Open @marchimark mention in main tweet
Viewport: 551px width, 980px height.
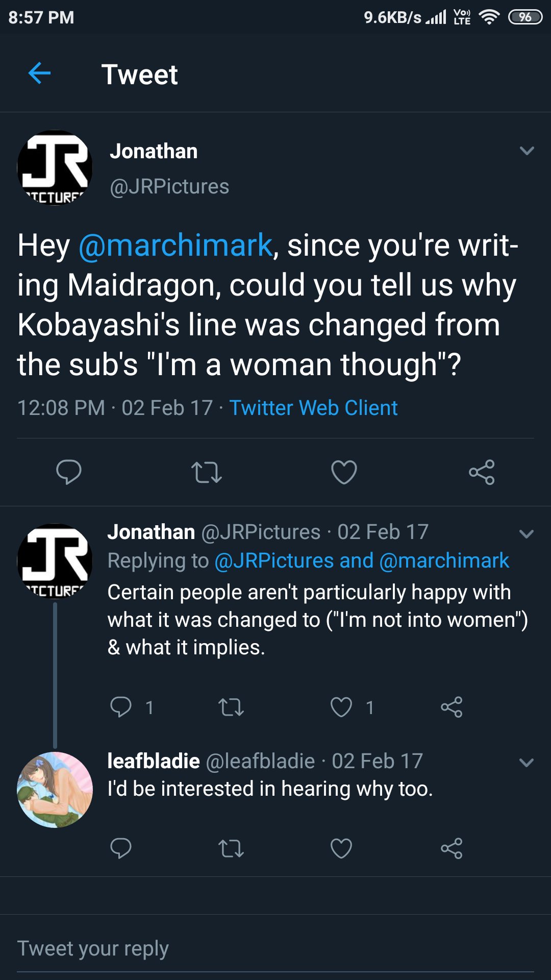coord(176,245)
